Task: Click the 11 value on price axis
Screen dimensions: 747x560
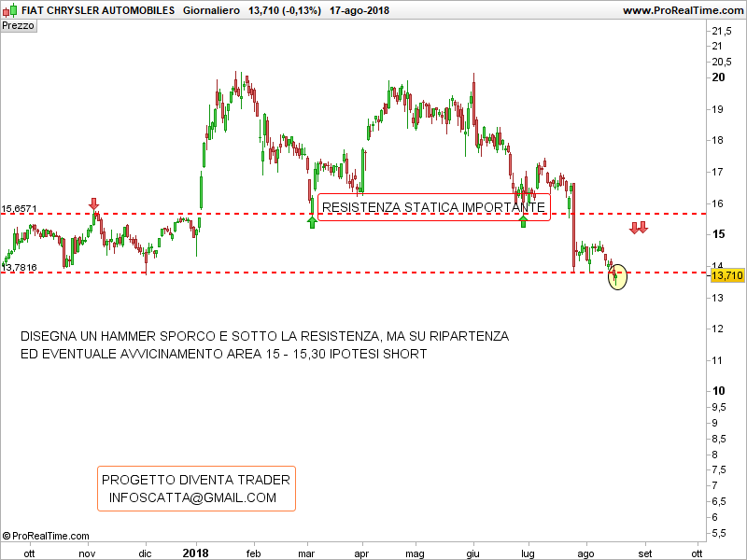Action: (x=717, y=360)
